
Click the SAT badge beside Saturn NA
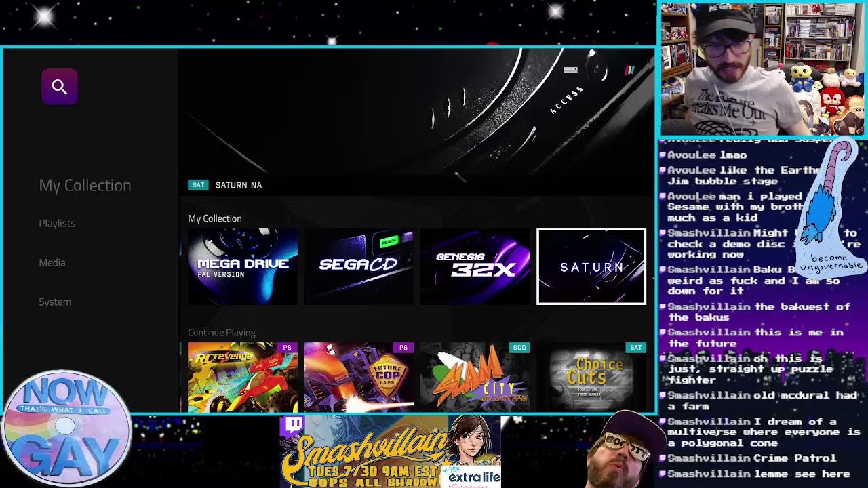(198, 185)
